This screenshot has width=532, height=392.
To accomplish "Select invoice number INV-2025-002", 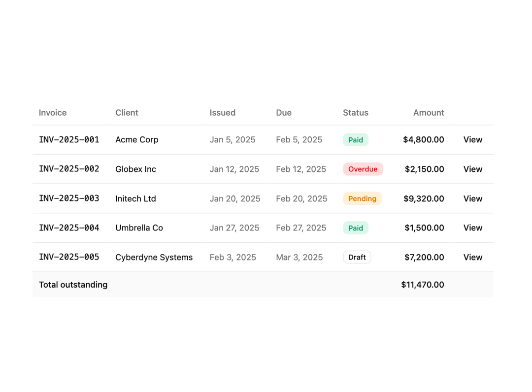I will (x=69, y=169).
